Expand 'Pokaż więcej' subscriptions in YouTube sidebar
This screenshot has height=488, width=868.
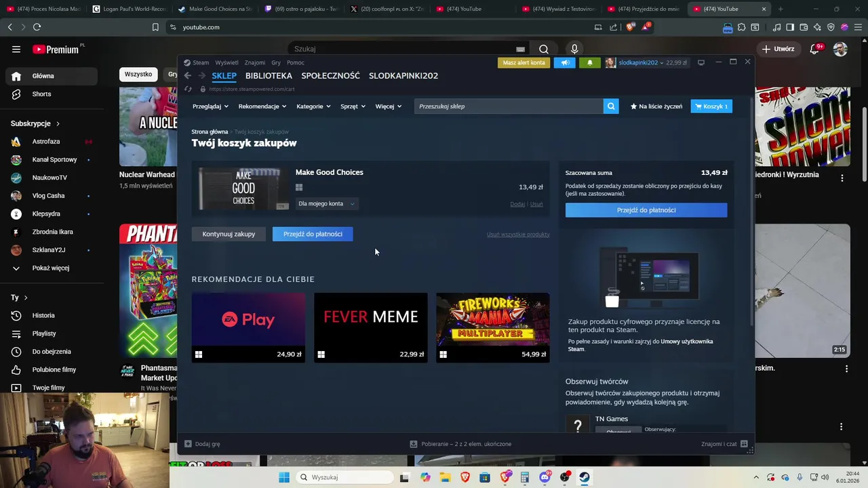coord(51,268)
